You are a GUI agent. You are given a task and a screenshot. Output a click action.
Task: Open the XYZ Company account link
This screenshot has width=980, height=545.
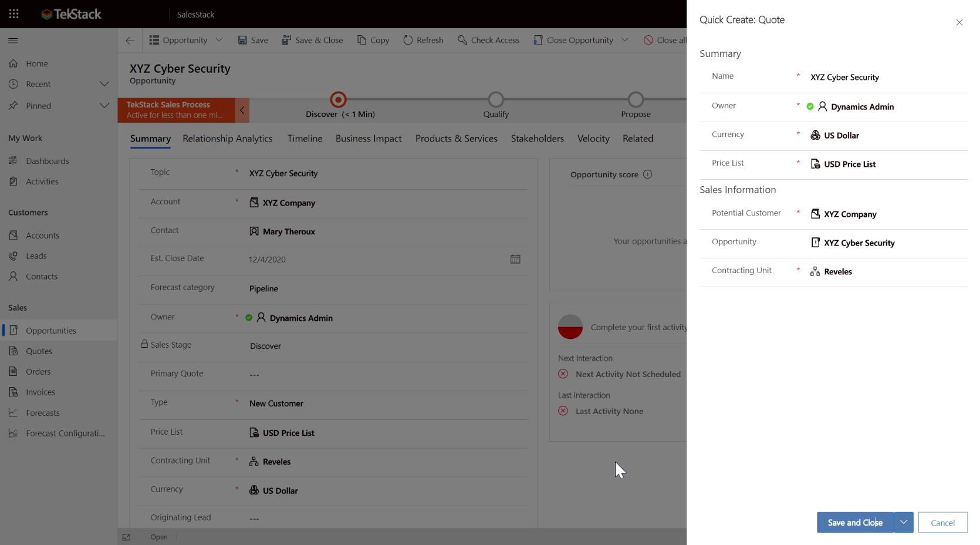289,203
